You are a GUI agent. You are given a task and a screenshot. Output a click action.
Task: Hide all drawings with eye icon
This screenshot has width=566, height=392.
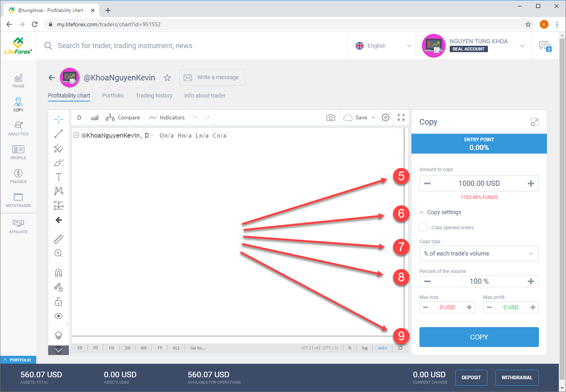[x=59, y=316]
